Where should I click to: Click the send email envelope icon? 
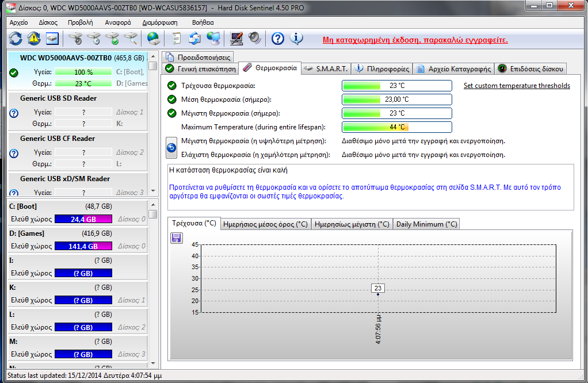click(194, 38)
